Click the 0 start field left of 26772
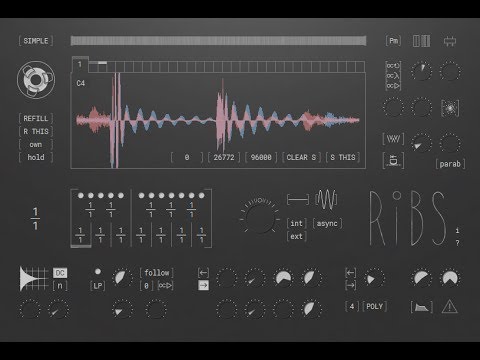 click(187, 157)
